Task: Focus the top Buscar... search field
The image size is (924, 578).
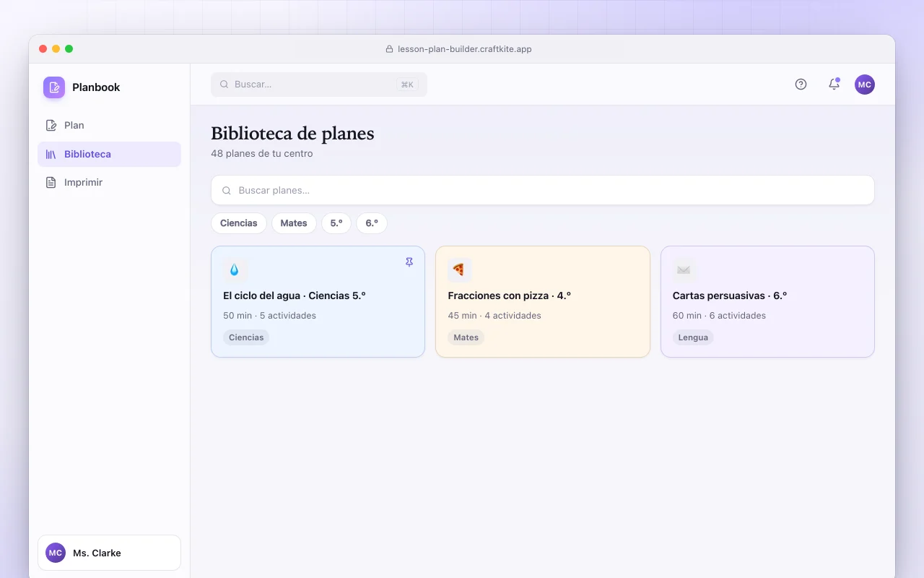Action: (319, 85)
